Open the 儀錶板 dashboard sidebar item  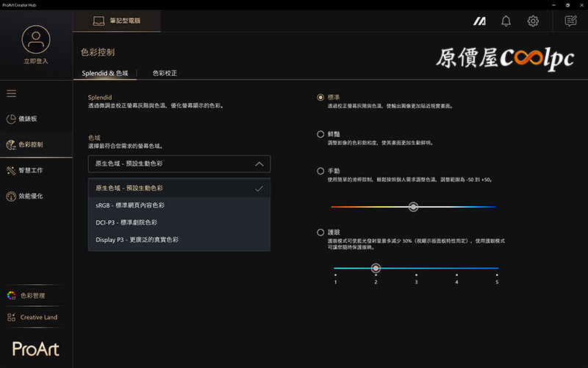pyautogui.click(x=36, y=118)
